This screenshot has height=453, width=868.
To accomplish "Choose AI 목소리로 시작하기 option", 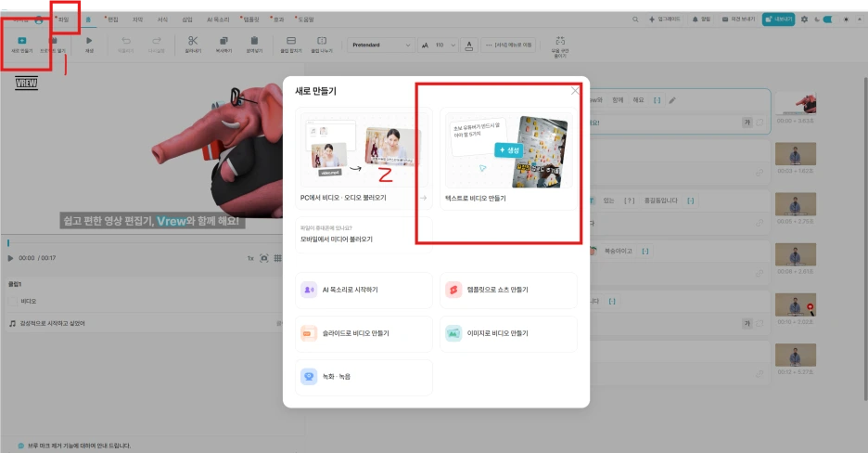I will point(364,290).
